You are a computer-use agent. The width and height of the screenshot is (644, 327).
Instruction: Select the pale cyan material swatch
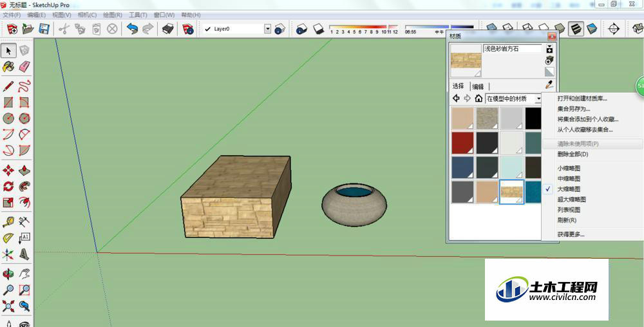pyautogui.click(x=511, y=167)
